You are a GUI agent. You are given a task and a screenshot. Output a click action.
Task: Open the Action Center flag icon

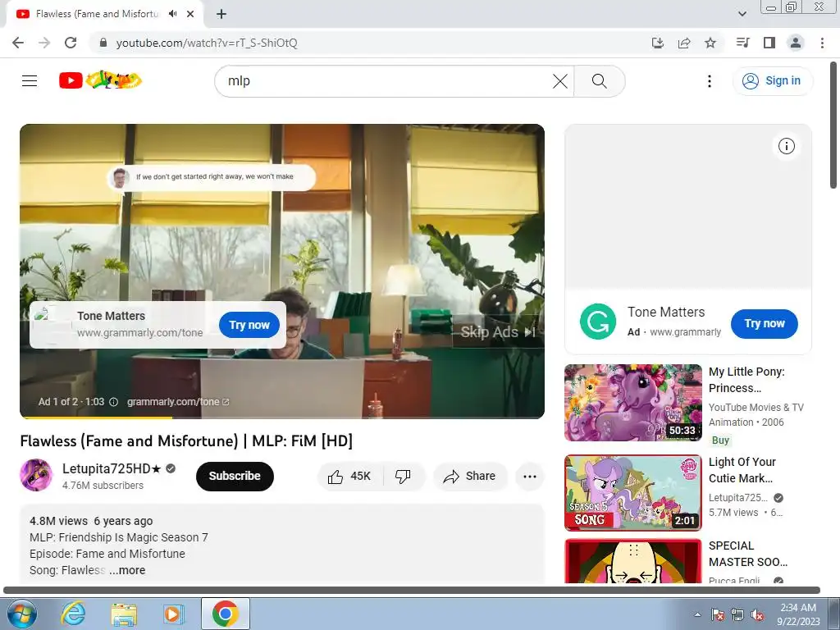point(718,614)
